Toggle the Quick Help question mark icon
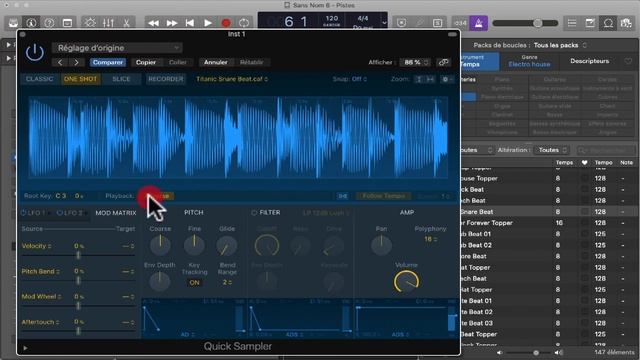This screenshot has width=640, height=360. coord(49,23)
